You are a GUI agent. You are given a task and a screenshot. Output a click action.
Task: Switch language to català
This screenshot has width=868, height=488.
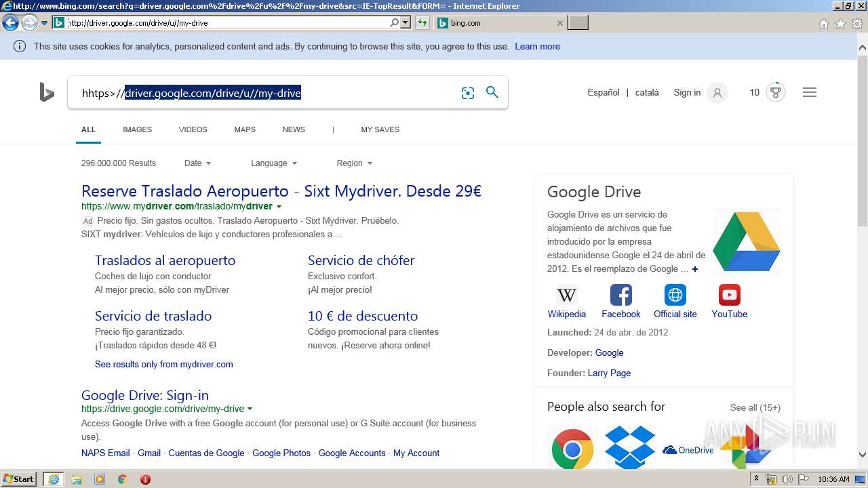click(647, 93)
